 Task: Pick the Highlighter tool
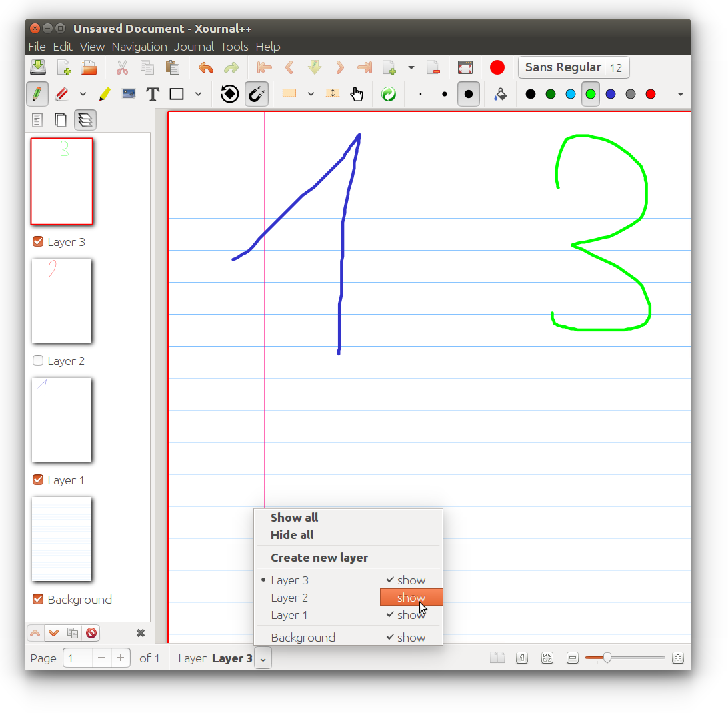pyautogui.click(x=105, y=93)
